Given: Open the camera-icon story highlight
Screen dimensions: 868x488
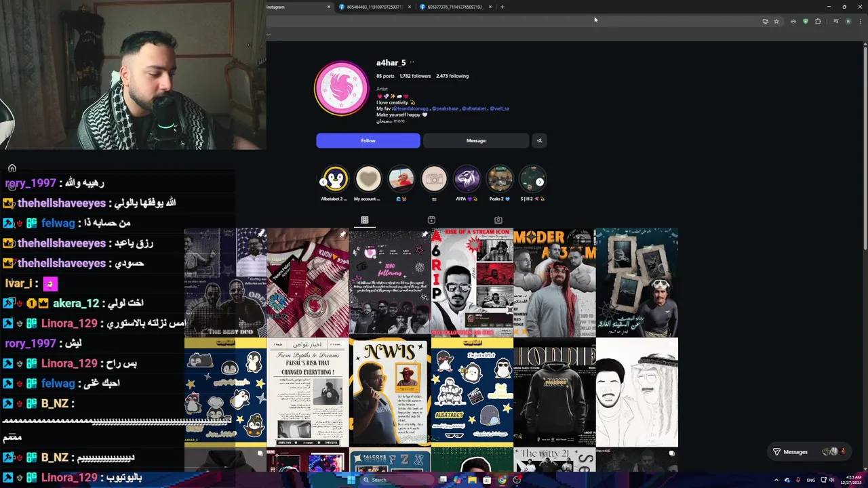Looking at the screenshot, I should [434, 180].
